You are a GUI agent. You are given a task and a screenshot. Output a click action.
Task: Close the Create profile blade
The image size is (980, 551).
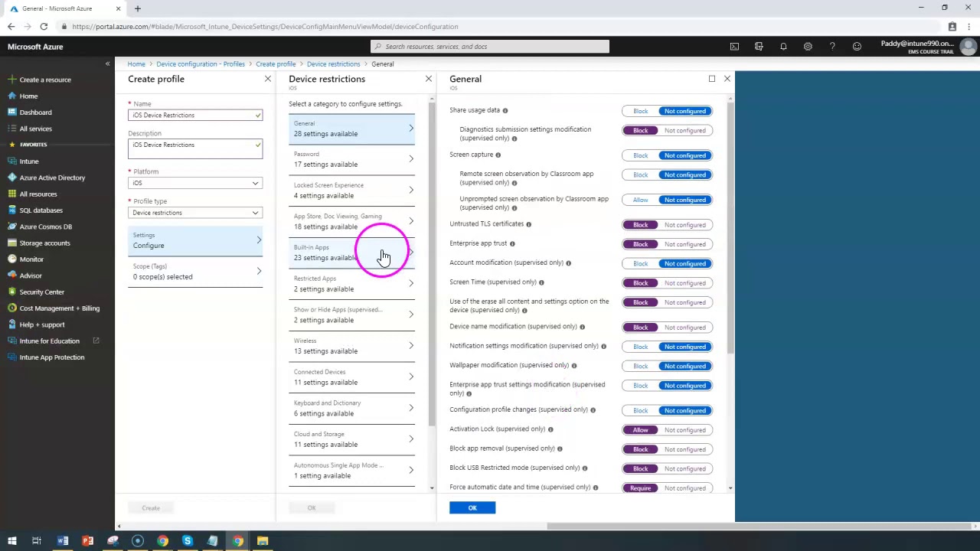tap(268, 79)
